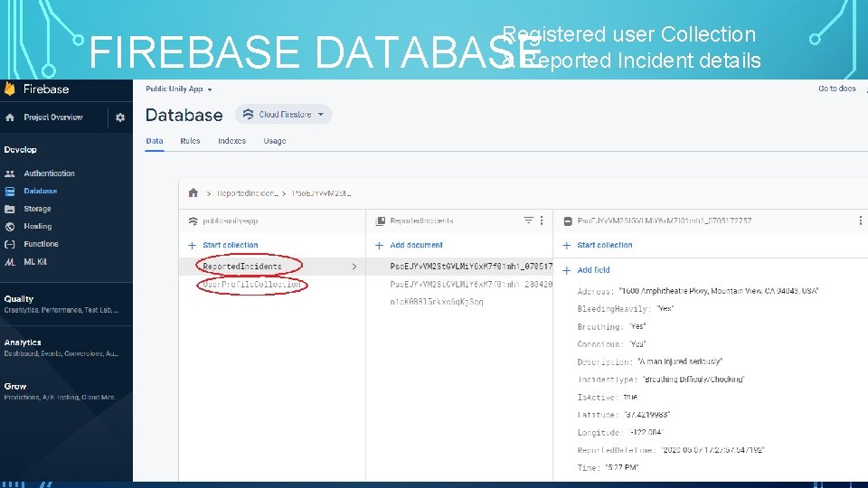Select document ending in _070517
The image size is (868, 488).
tap(471, 267)
